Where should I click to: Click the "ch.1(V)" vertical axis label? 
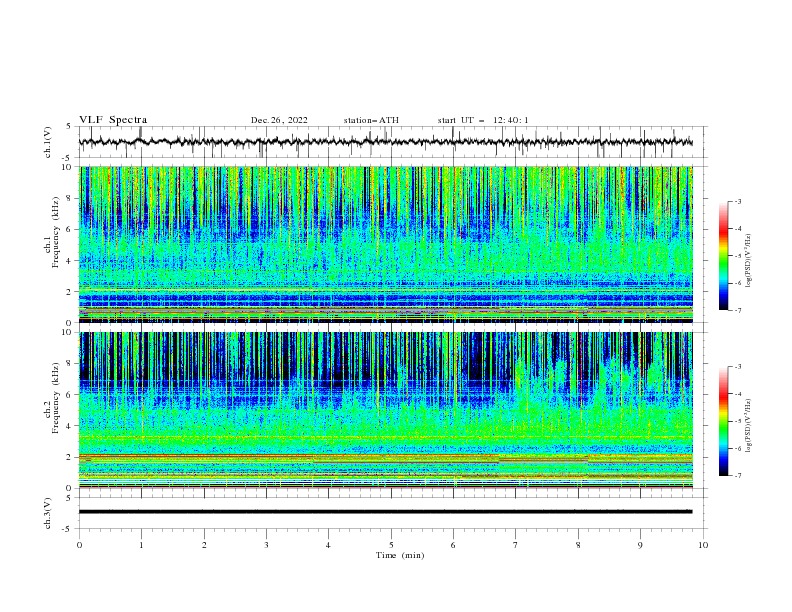[48, 142]
